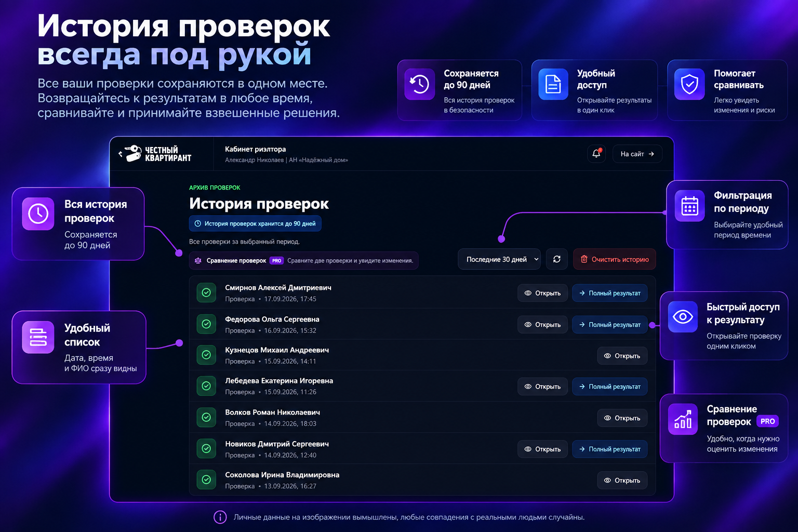Image resolution: width=798 pixels, height=532 pixels.
Task: Click the notification bell icon
Action: (x=596, y=154)
